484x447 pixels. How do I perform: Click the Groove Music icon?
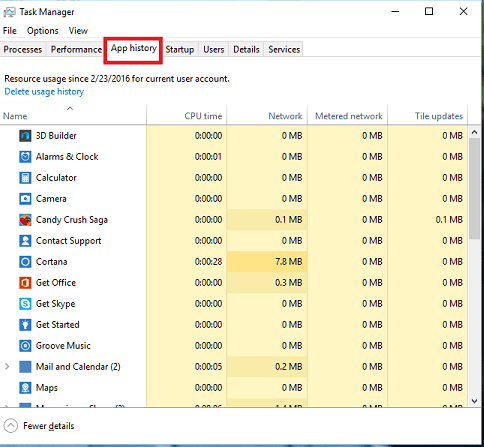pos(25,346)
